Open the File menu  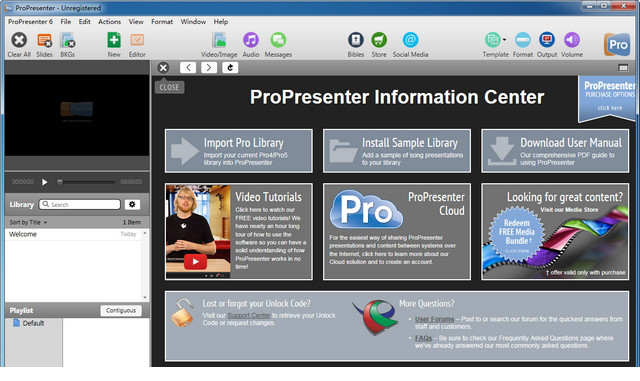point(66,22)
